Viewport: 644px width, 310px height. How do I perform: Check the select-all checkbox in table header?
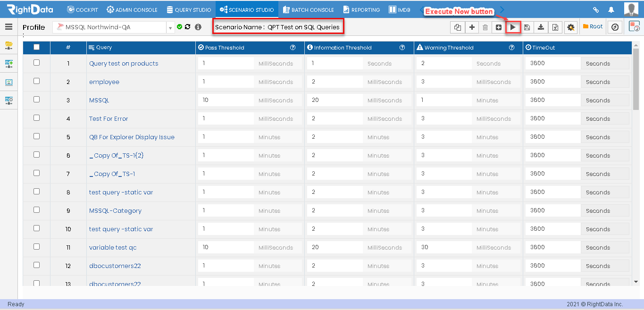click(x=37, y=47)
